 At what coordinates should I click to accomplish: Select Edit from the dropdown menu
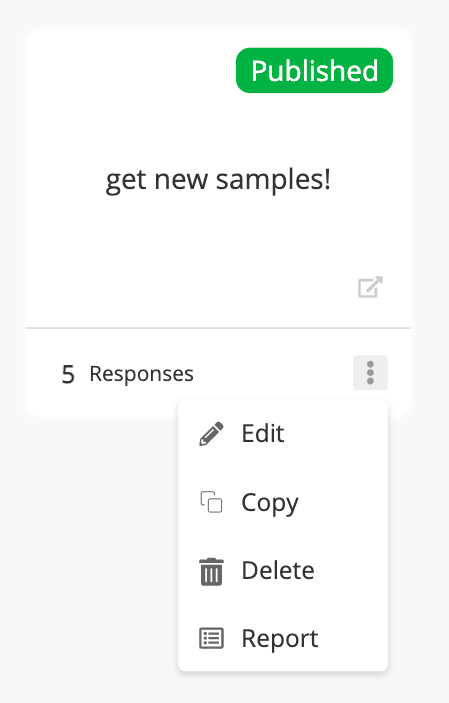(263, 434)
